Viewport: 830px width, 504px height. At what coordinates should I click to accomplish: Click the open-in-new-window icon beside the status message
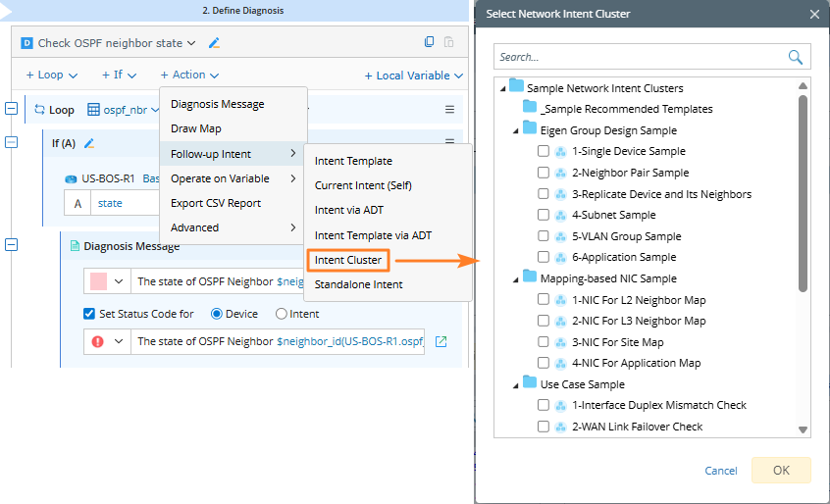tap(441, 342)
